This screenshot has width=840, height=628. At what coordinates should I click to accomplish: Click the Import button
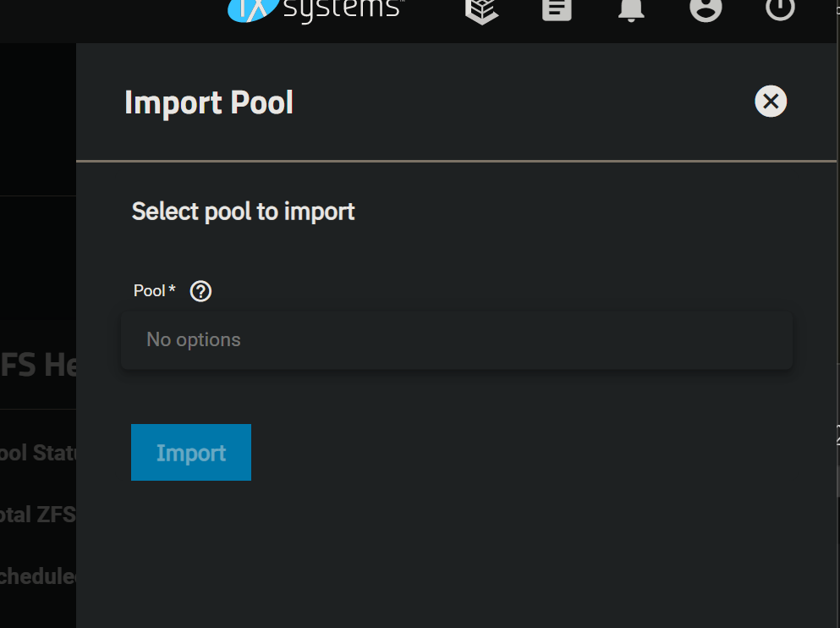tap(191, 452)
